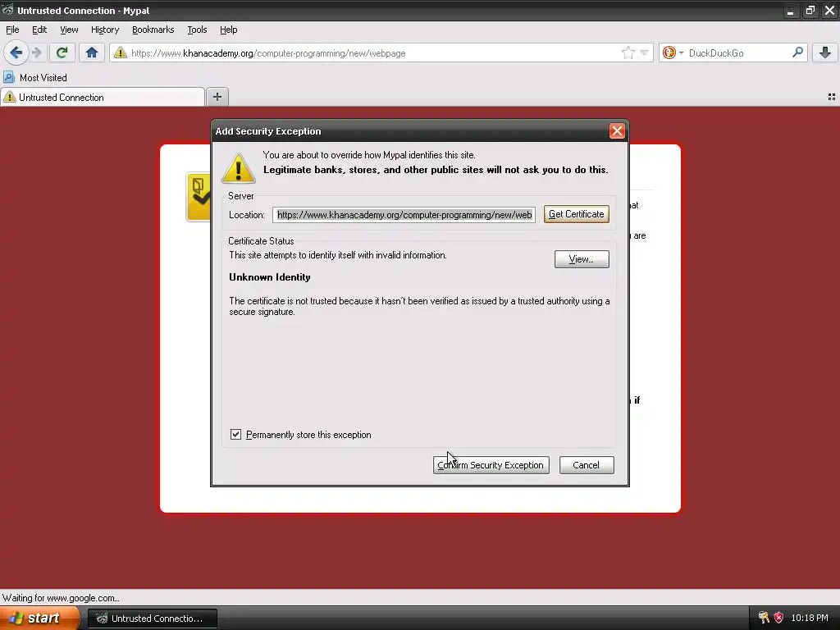Click the server Location input field
Screen dimensions: 840x630
(404, 215)
